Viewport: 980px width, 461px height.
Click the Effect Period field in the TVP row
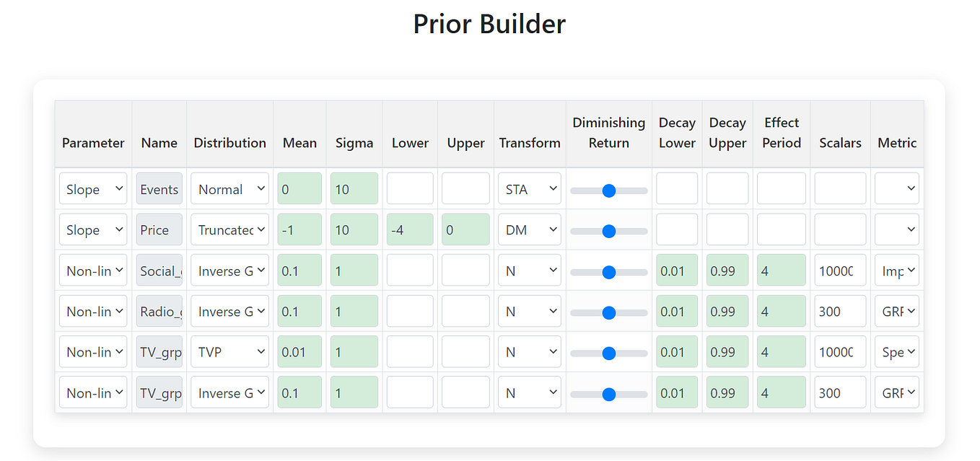tap(782, 352)
